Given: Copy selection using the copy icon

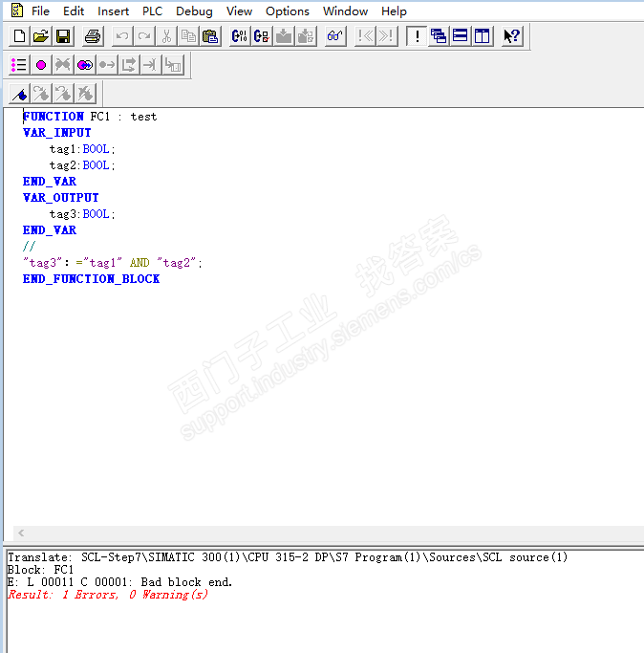Looking at the screenshot, I should 188,36.
